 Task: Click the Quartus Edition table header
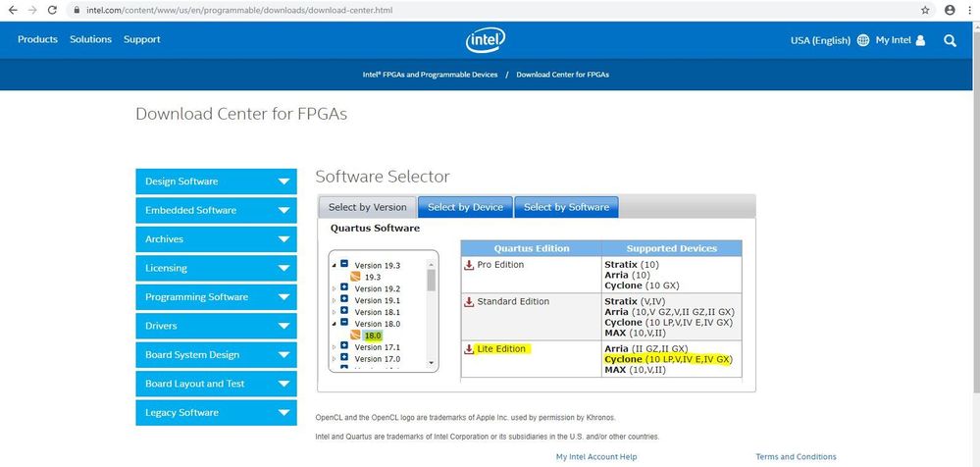[x=532, y=248]
